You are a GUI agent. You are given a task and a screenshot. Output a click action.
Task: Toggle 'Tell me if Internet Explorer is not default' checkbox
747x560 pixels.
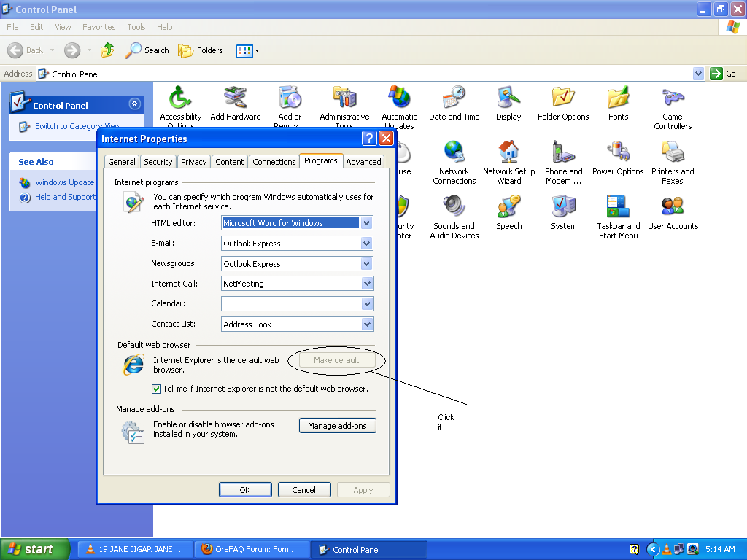click(156, 389)
